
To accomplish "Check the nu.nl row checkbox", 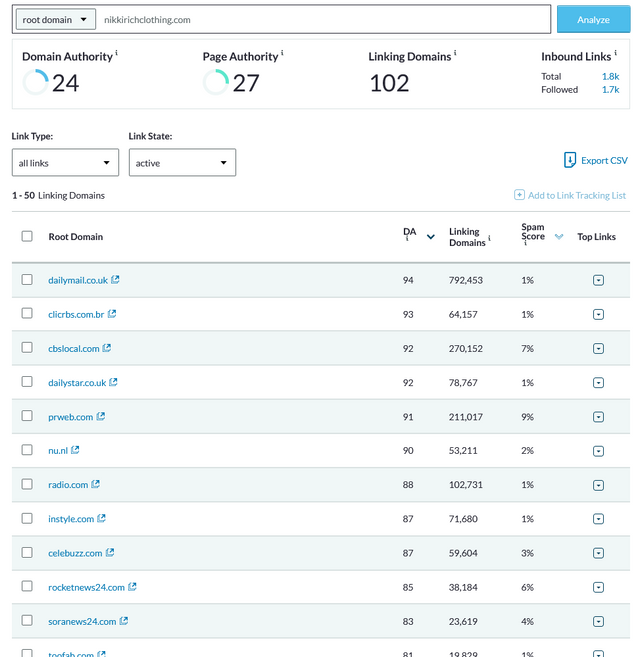I will click(x=27, y=450).
